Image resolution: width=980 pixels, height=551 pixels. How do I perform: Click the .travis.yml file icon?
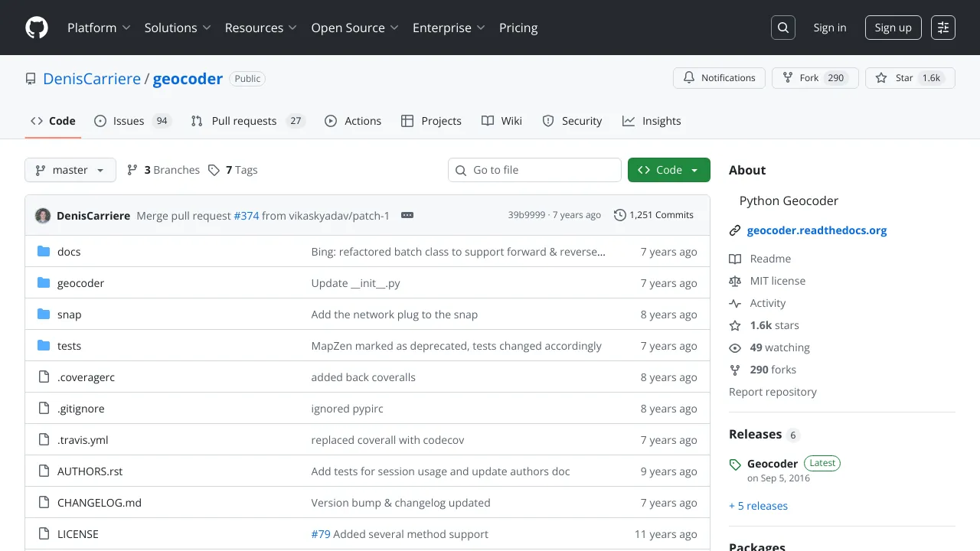point(44,440)
